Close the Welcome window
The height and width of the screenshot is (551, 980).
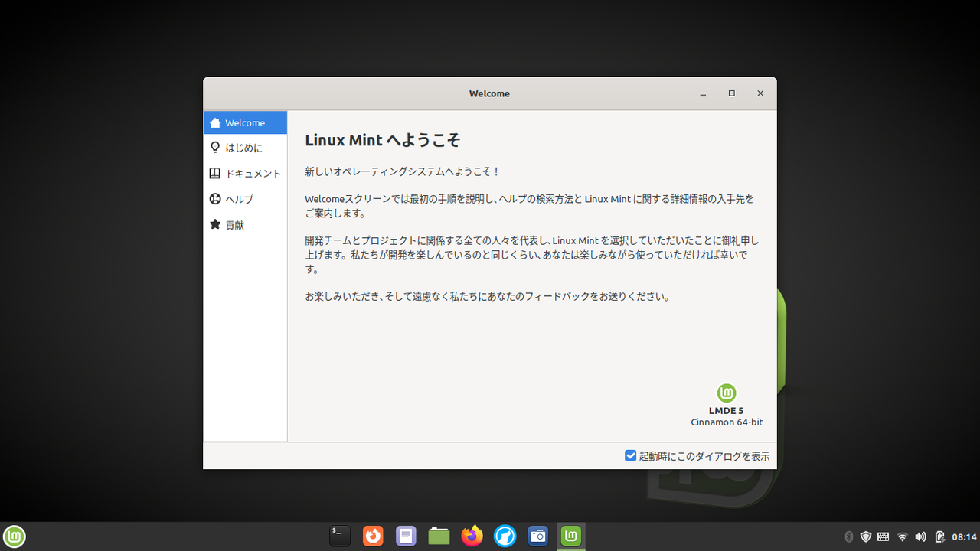tap(760, 93)
